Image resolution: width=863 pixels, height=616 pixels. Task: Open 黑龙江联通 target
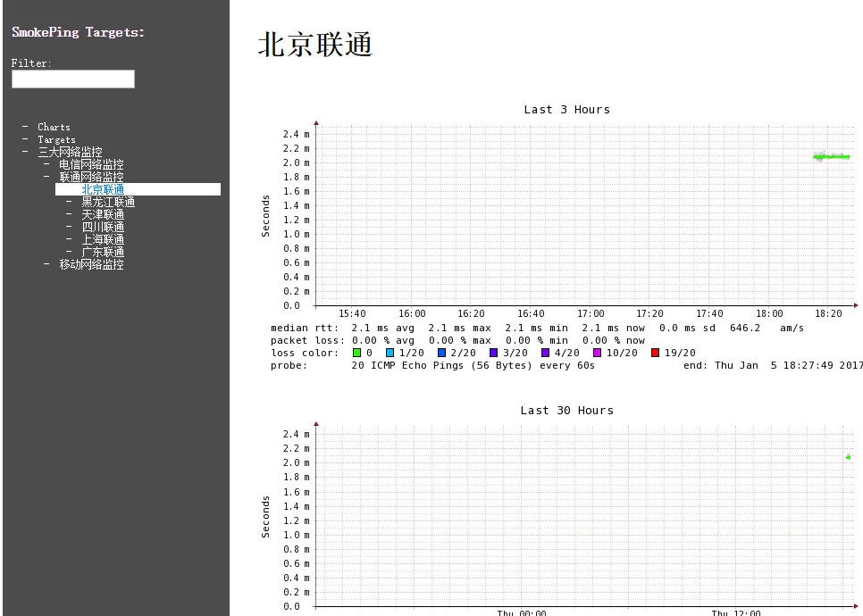click(x=108, y=202)
